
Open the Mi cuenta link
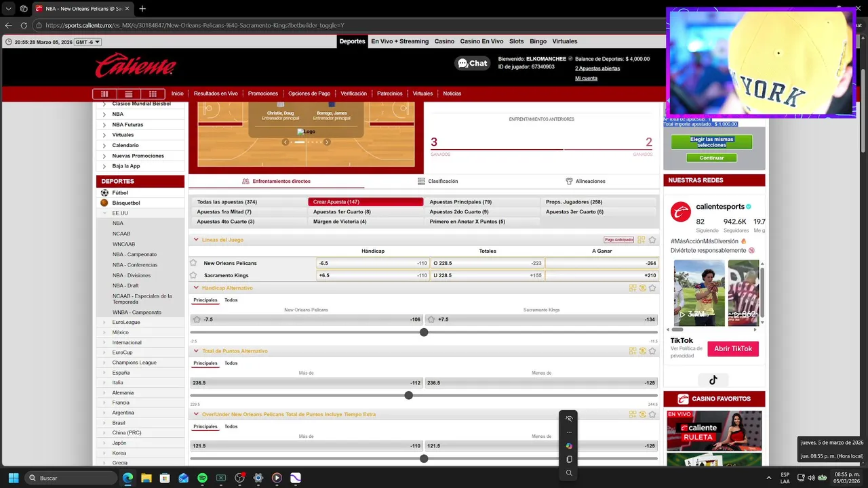587,79
